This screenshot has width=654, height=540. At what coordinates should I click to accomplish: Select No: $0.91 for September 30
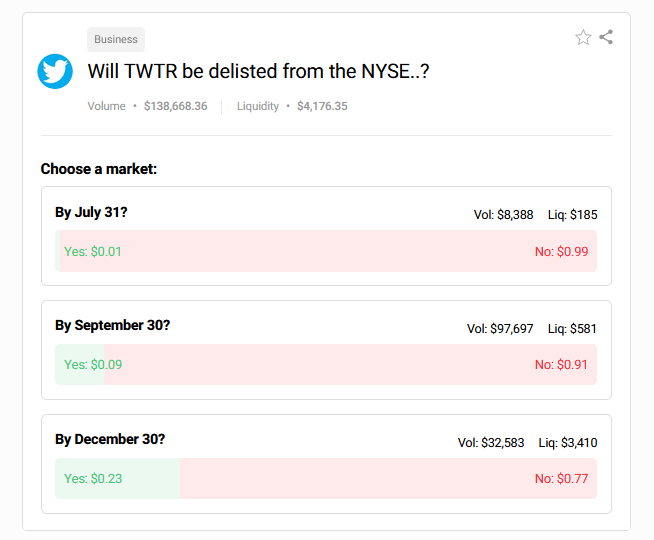pyautogui.click(x=561, y=364)
